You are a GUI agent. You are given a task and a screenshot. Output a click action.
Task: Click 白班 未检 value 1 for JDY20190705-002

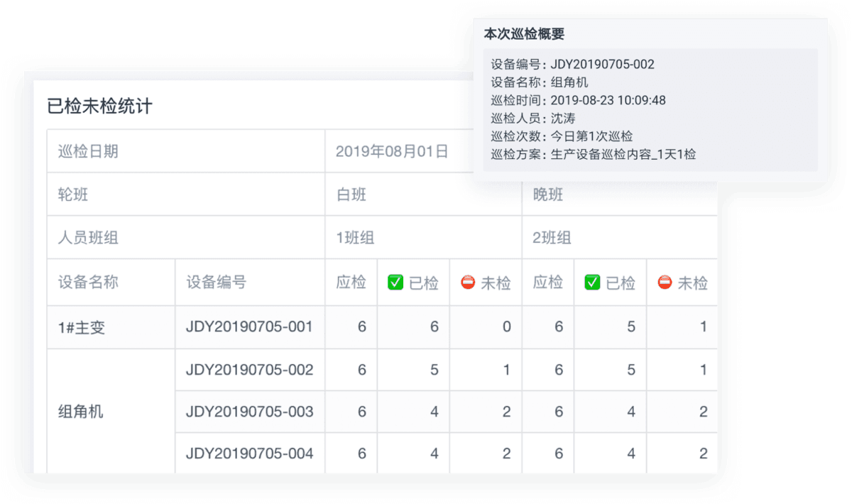point(507,370)
